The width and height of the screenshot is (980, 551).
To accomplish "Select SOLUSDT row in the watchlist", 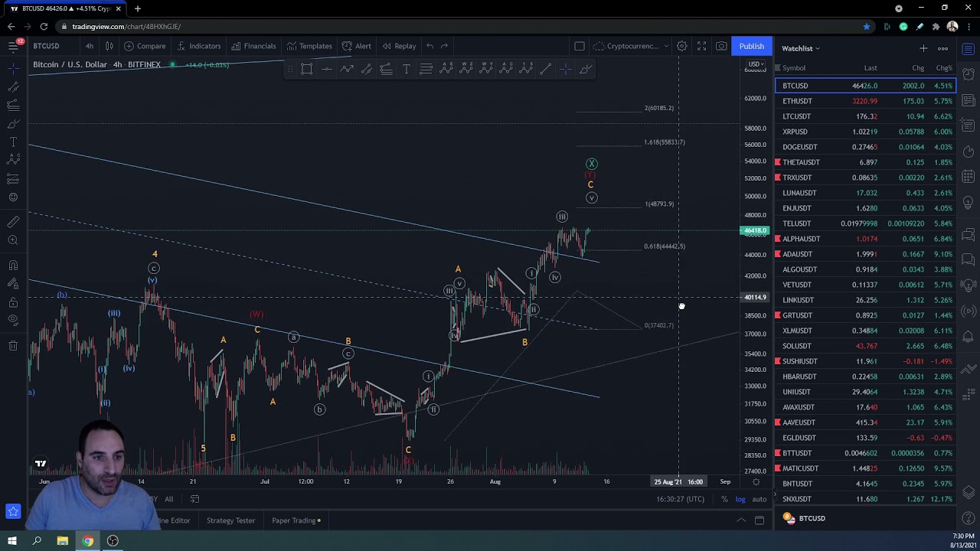I will click(x=865, y=346).
